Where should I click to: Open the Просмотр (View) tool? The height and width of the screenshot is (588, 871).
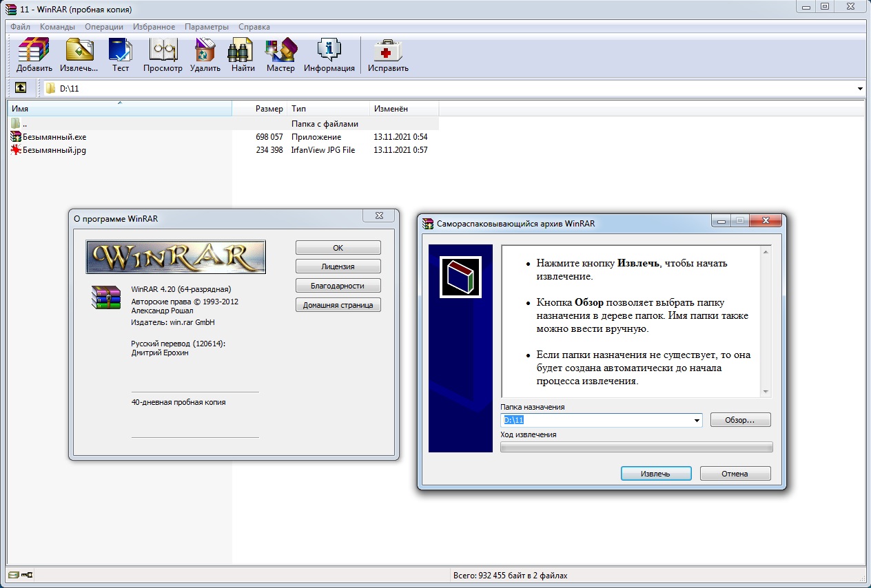coord(163,55)
